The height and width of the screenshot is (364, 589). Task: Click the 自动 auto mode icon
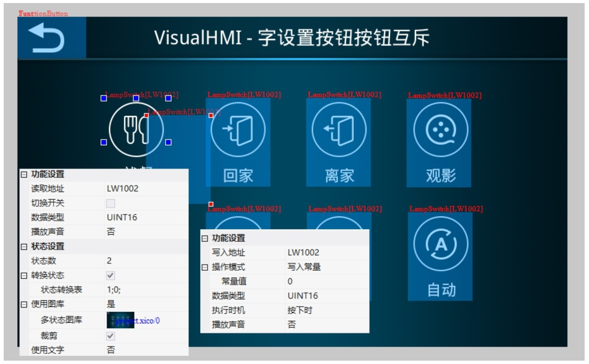coord(440,244)
